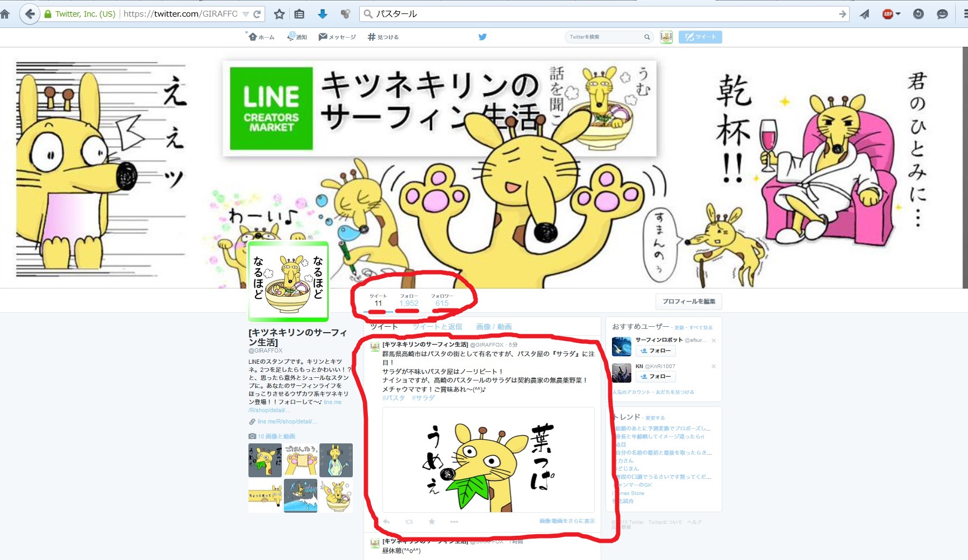Open the tweet image with 葉っぱ うめえ giraffe

point(488,460)
